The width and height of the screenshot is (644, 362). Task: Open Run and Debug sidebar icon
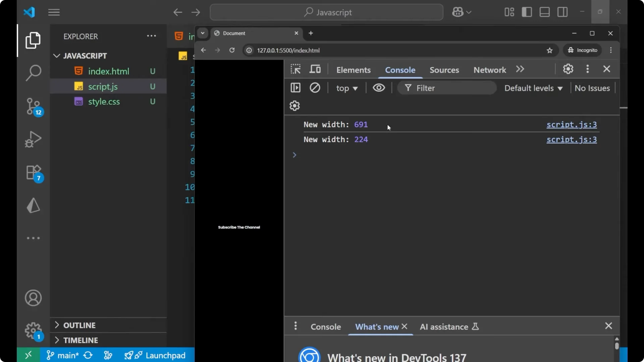pos(33,139)
